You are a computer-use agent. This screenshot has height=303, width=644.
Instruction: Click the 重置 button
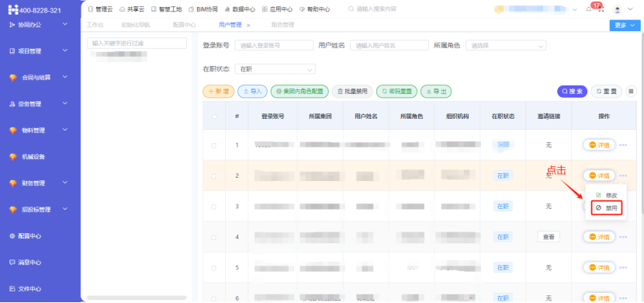point(606,91)
